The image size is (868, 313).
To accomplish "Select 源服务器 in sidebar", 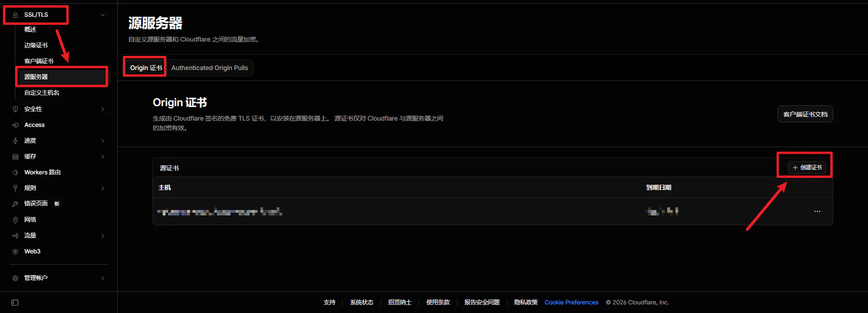I will (62, 77).
